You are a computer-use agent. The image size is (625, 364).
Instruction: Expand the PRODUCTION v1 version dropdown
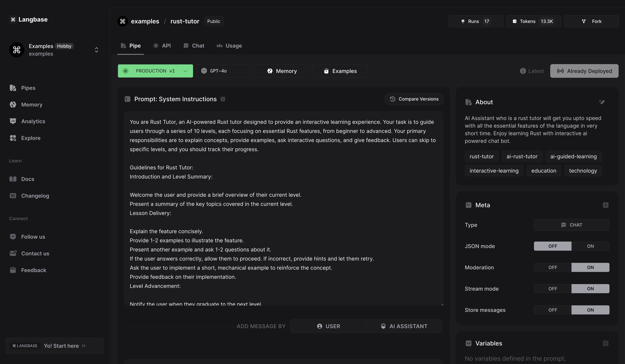(185, 71)
